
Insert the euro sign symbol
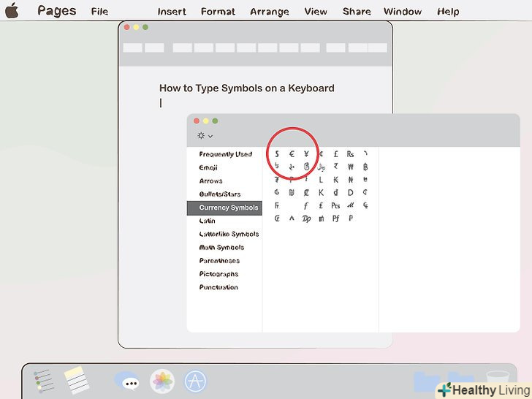292,154
